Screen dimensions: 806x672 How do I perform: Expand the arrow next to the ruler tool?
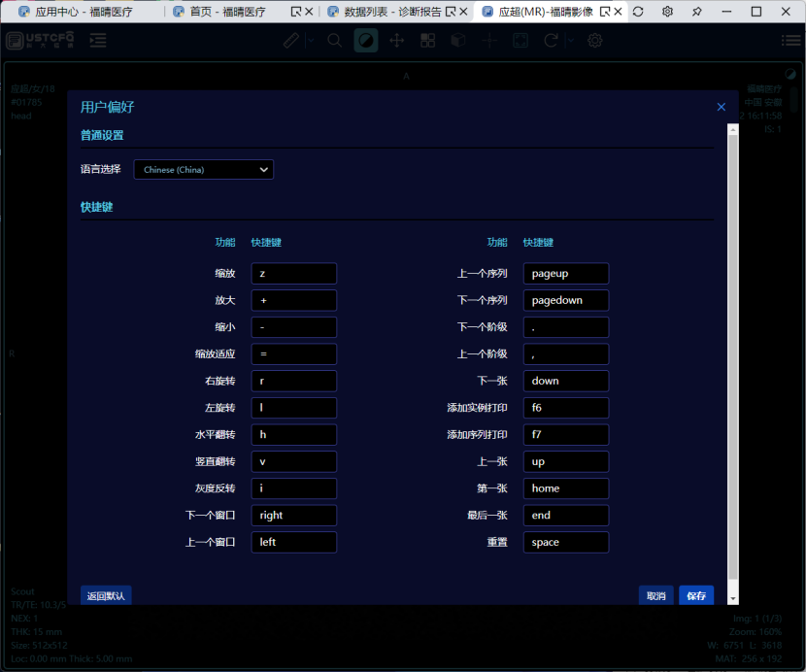pyautogui.click(x=310, y=41)
